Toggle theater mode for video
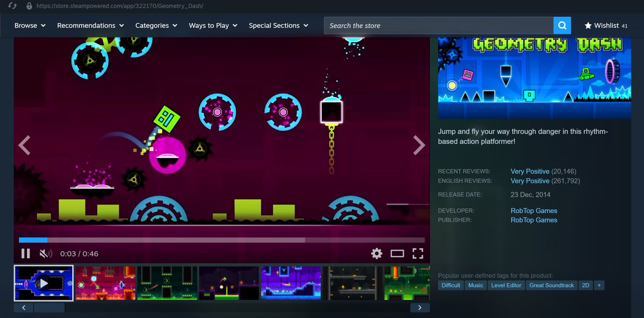644x318 pixels. click(x=397, y=254)
